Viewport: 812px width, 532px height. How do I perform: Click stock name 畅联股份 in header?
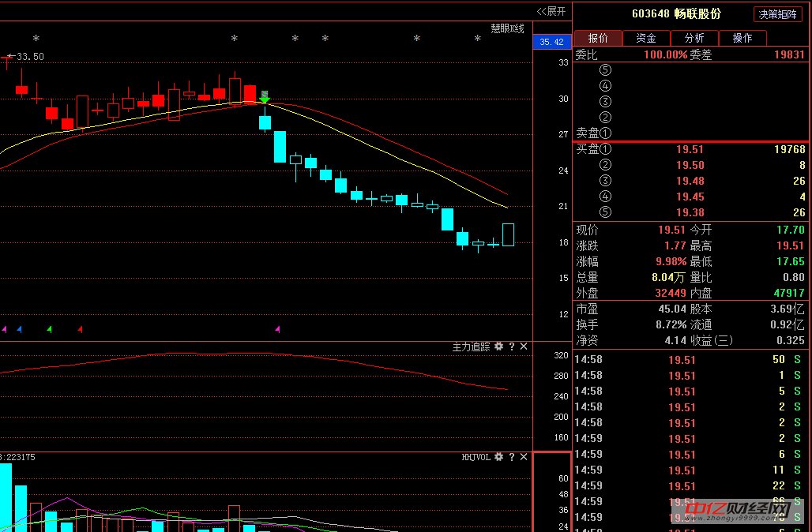[x=697, y=14]
